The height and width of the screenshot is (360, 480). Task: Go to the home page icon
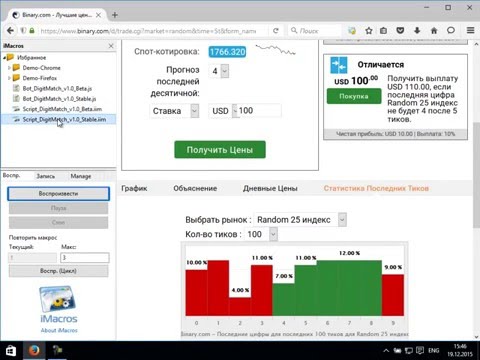[434, 31]
